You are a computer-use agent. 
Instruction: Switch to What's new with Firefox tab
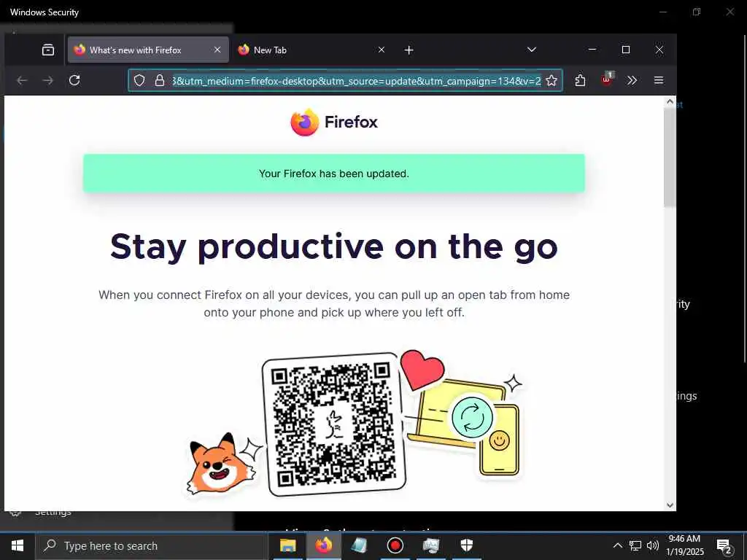click(148, 50)
